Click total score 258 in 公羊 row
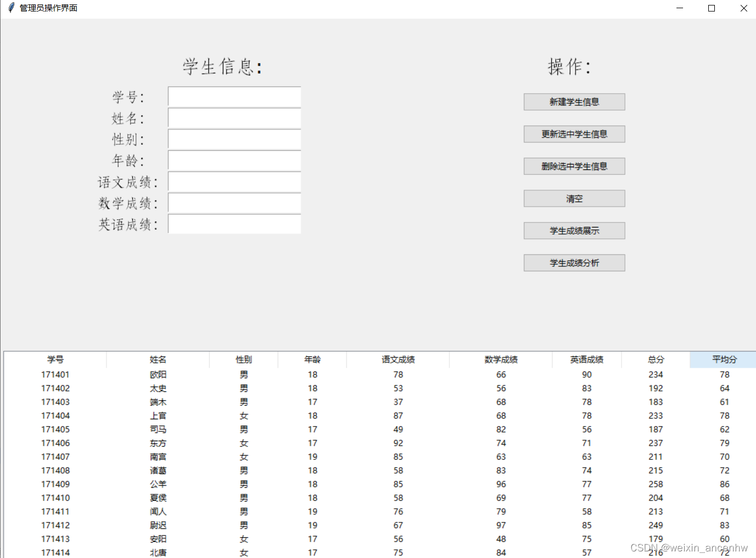The height and width of the screenshot is (558, 756). 656,485
